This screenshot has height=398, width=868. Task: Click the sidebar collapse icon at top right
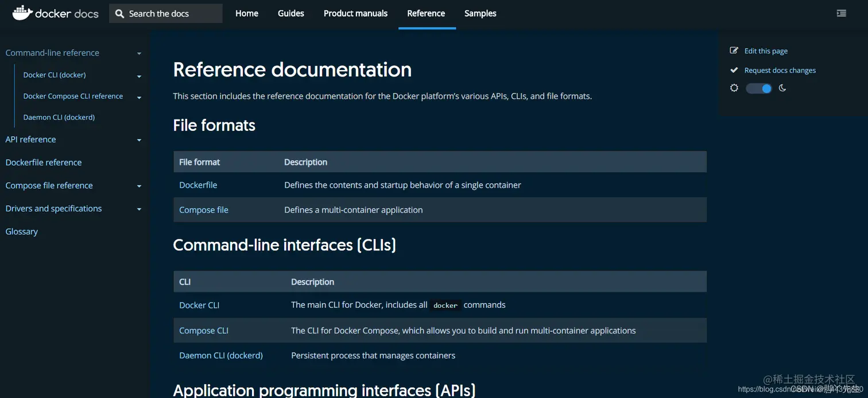coord(841,13)
